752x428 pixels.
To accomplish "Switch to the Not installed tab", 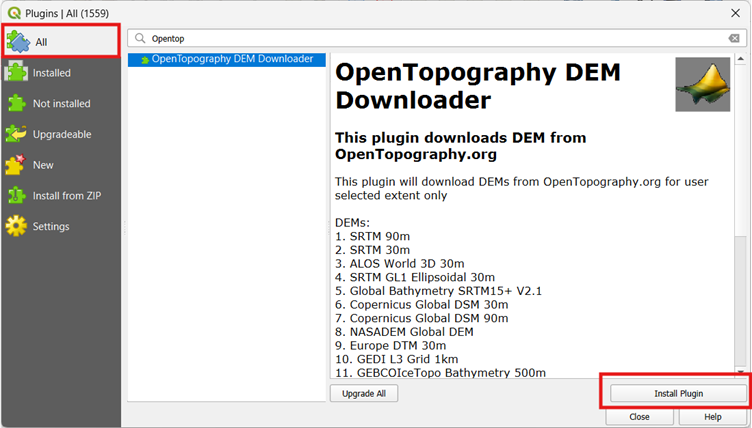I will pos(61,103).
